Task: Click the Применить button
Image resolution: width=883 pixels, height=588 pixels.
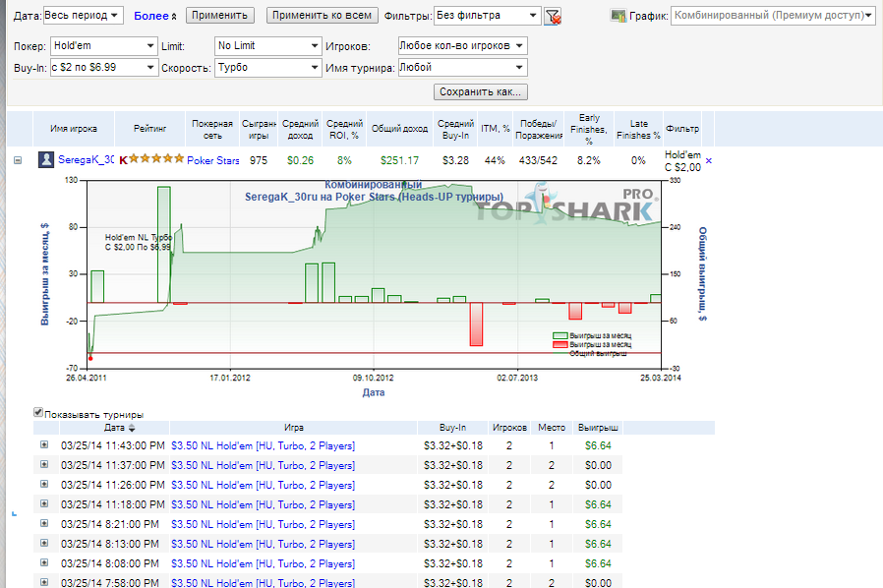Action: click(219, 15)
